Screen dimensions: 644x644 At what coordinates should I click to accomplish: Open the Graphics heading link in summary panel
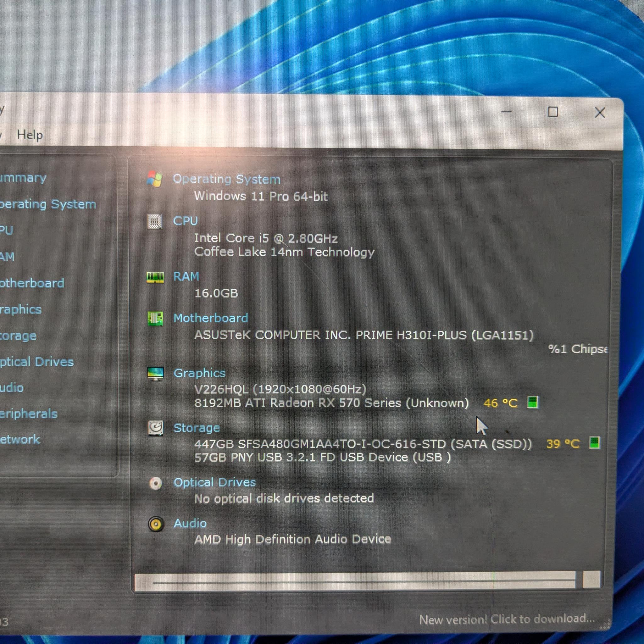coord(199,373)
